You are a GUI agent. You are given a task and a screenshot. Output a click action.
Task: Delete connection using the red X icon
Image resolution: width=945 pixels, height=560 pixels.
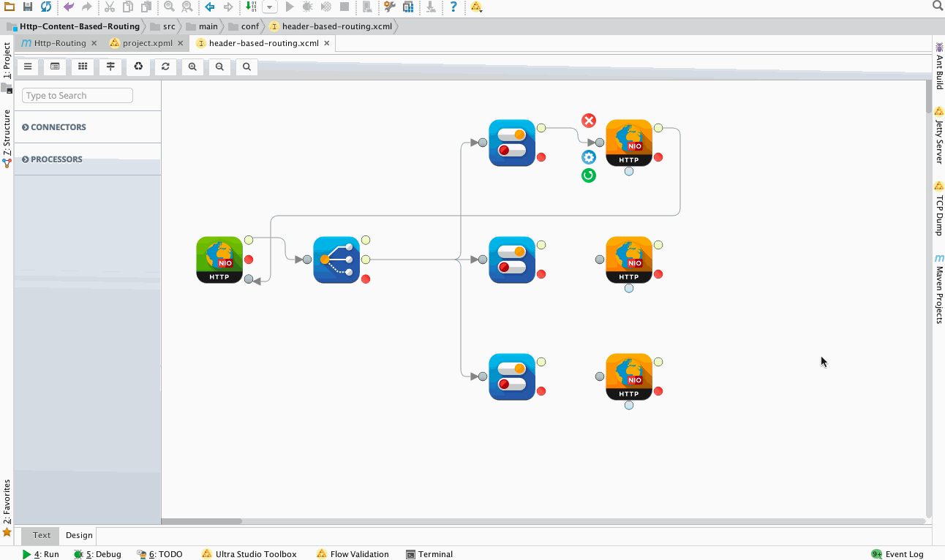589,121
